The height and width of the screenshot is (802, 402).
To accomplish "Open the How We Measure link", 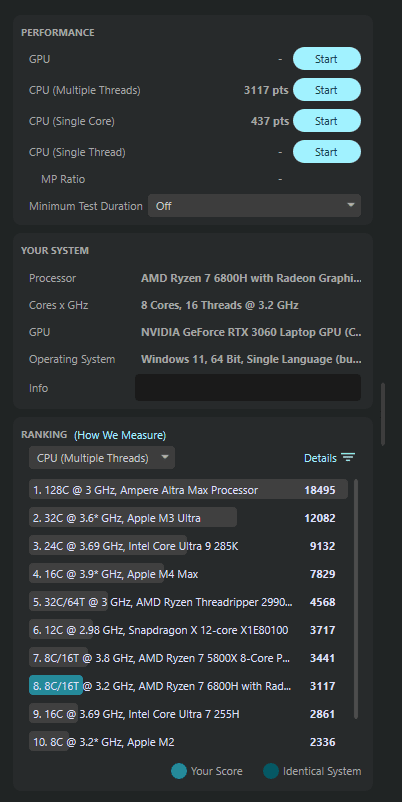I will [120, 435].
